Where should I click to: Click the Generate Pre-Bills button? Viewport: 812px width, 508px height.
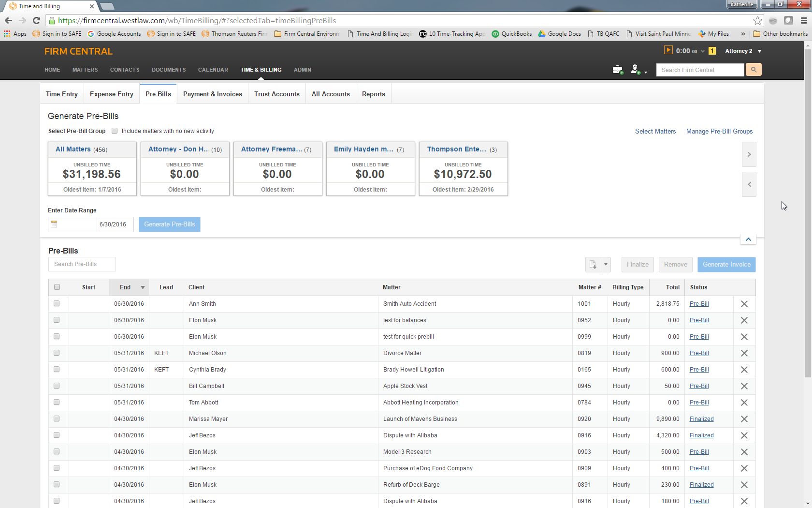point(169,224)
